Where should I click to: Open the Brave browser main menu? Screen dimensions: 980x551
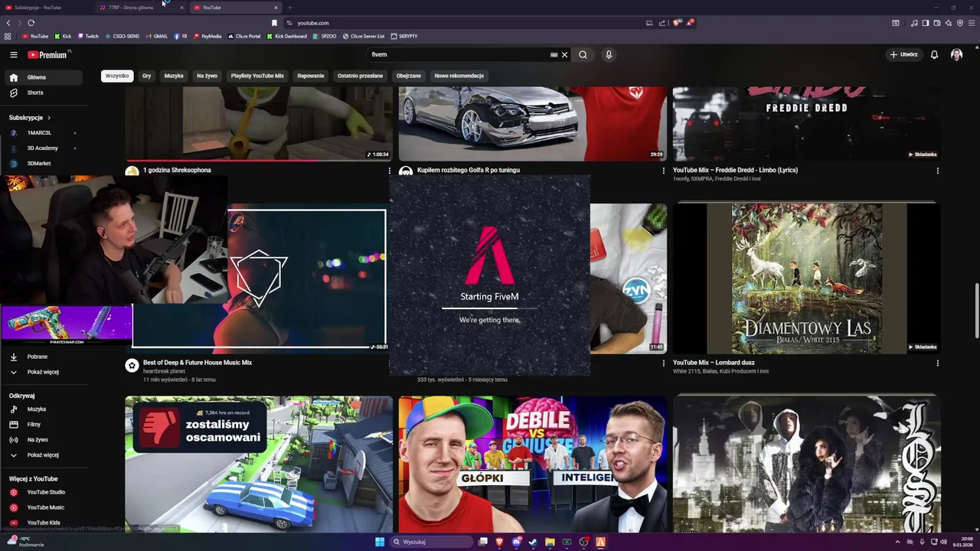(972, 23)
